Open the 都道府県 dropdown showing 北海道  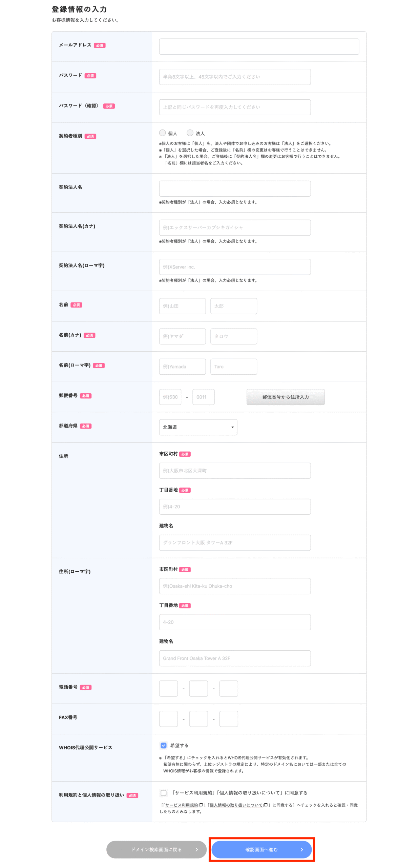point(198,427)
